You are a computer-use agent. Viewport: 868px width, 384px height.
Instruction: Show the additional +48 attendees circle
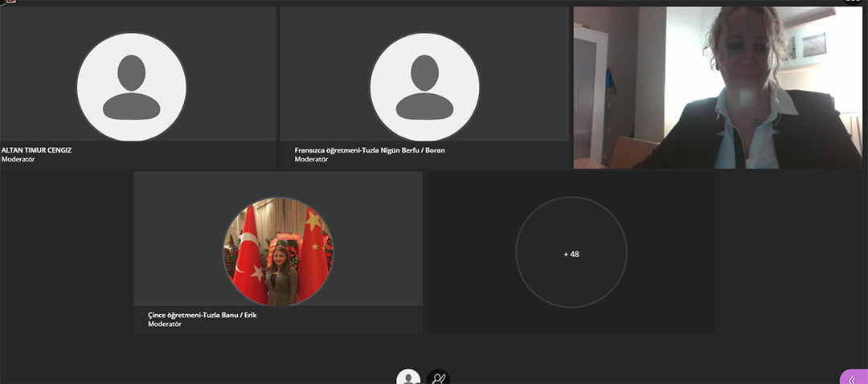[571, 252]
